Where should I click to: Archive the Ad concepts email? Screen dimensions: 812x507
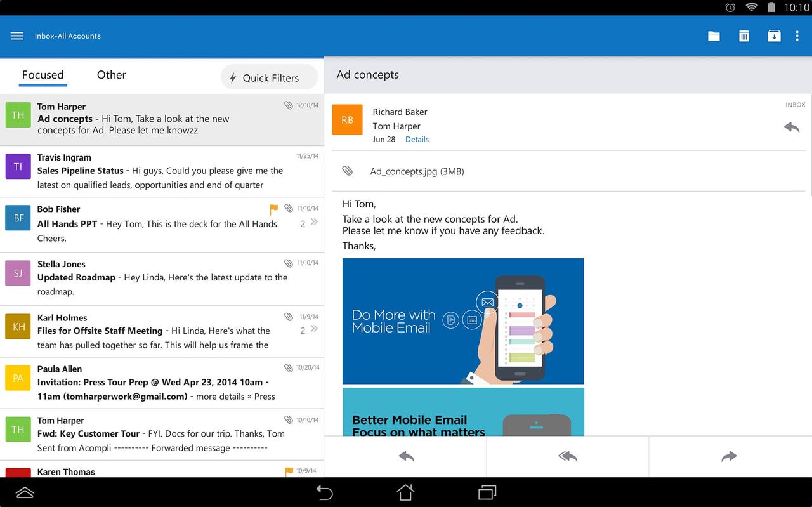pyautogui.click(x=774, y=36)
